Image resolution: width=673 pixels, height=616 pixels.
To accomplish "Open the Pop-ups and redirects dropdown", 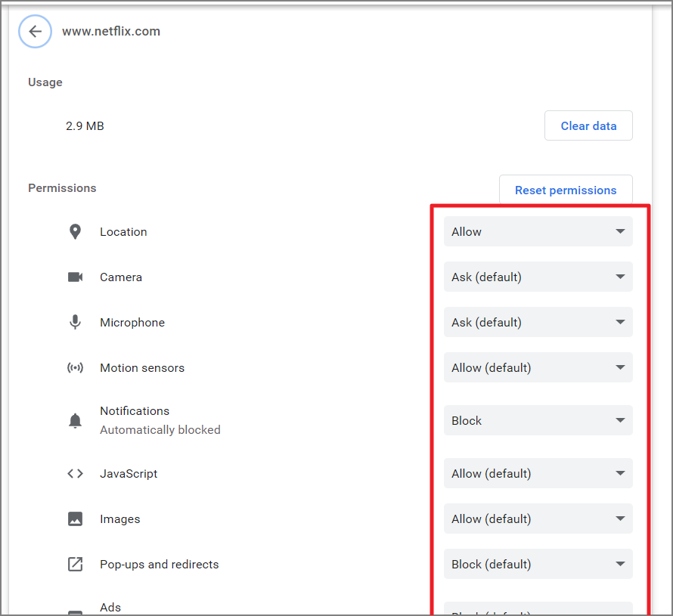I will pos(538,564).
